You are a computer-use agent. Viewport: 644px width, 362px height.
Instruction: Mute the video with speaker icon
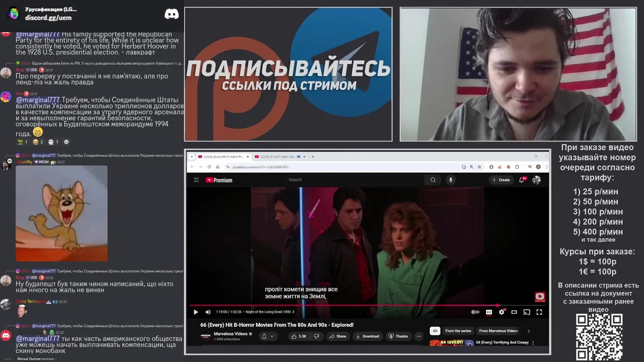coord(208,312)
